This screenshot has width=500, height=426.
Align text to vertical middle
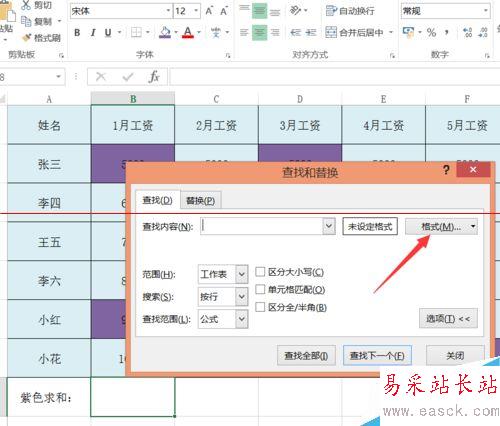(x=259, y=11)
